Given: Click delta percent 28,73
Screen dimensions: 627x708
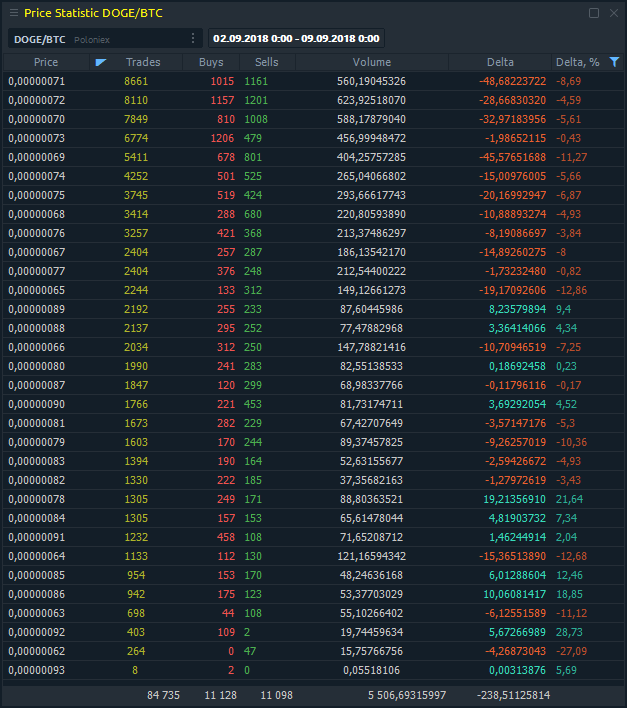Looking at the screenshot, I should tap(569, 632).
